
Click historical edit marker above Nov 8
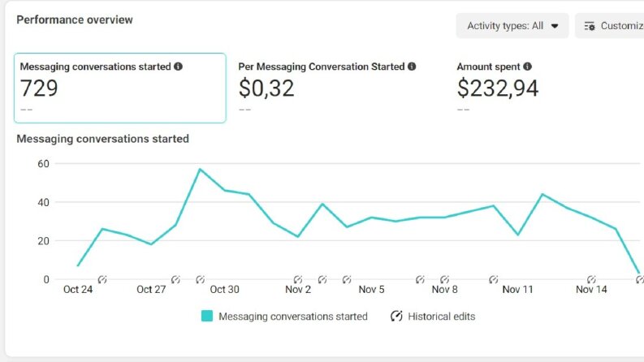pos(444,279)
